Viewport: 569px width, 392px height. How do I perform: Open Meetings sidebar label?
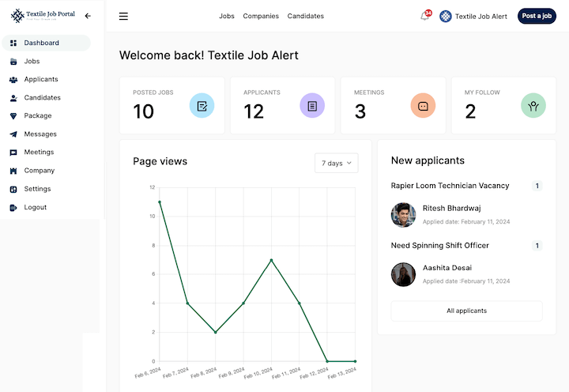39,152
